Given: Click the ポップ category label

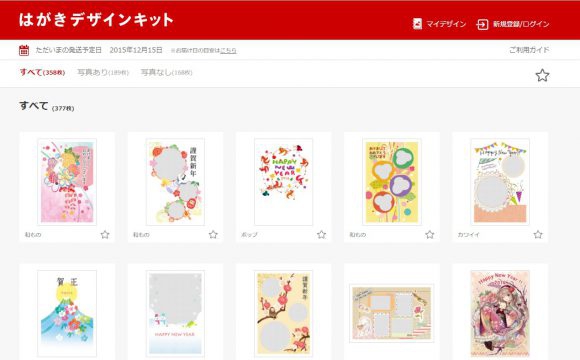Looking at the screenshot, I should click(249, 235).
